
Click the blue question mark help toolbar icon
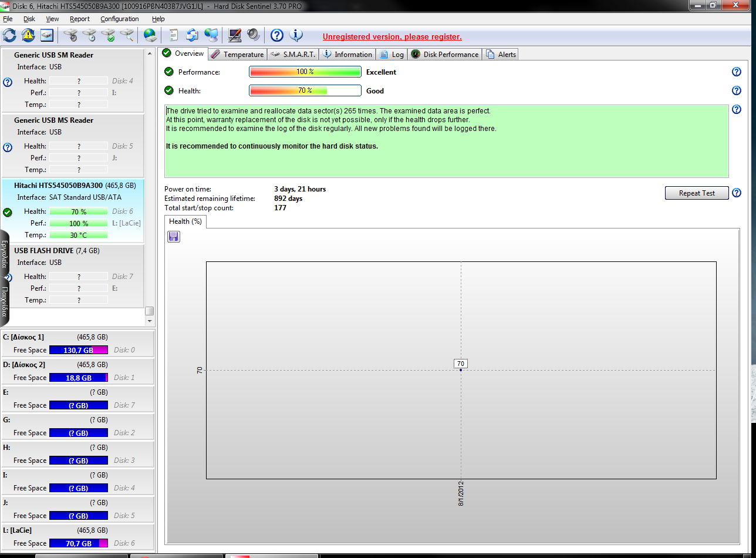(277, 35)
